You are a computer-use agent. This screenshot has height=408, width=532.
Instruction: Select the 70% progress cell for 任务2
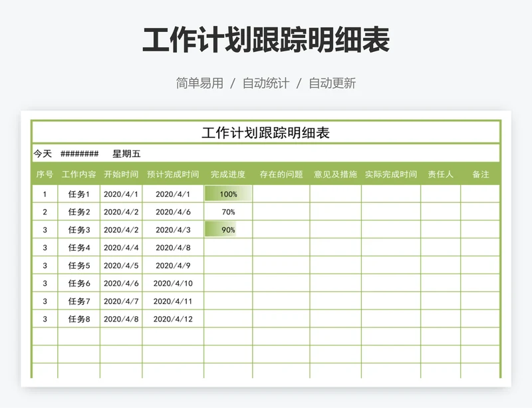[228, 212]
